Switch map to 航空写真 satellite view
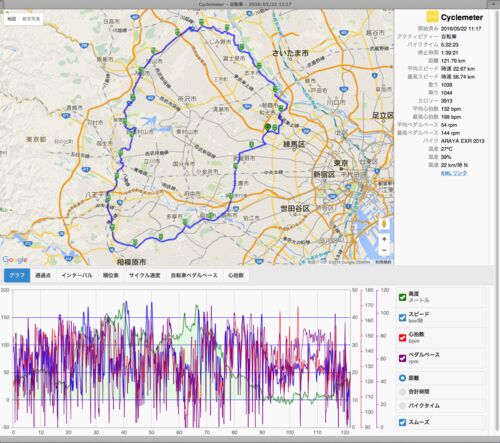The image size is (500, 443). click(x=31, y=19)
